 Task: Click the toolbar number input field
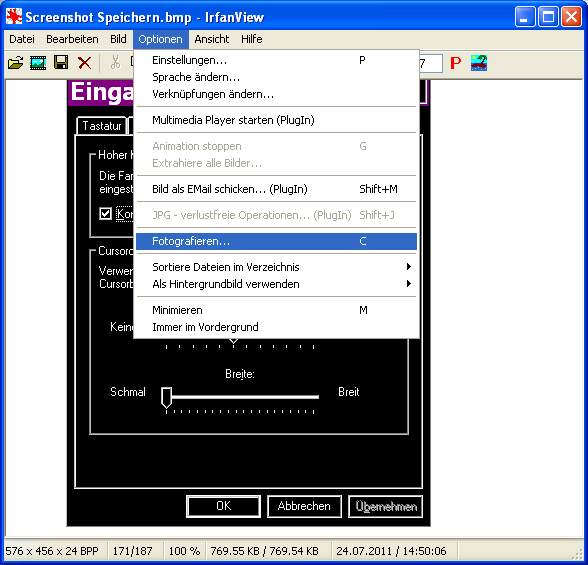pyautogui.click(x=431, y=63)
